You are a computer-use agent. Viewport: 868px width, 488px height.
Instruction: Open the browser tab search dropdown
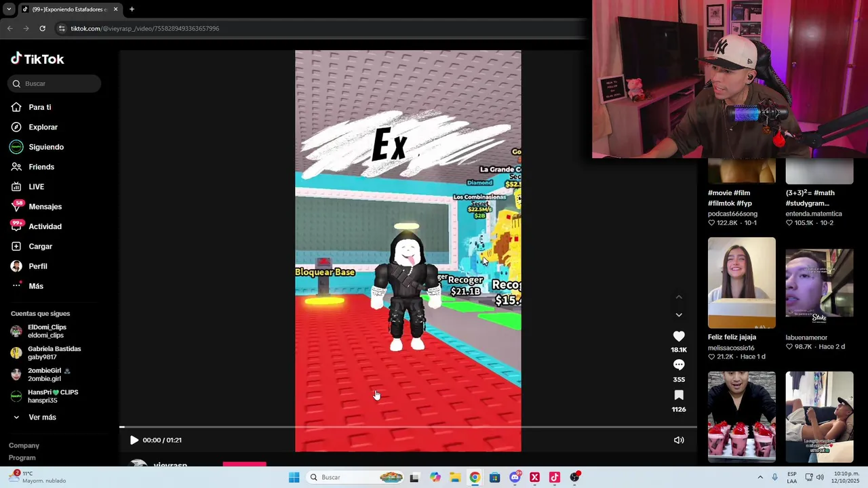(x=8, y=9)
